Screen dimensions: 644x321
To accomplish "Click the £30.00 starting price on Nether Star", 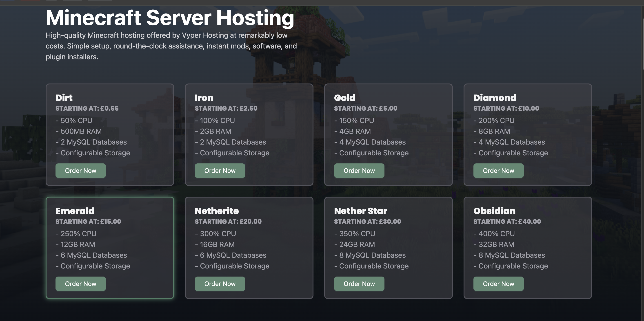I will point(367,222).
